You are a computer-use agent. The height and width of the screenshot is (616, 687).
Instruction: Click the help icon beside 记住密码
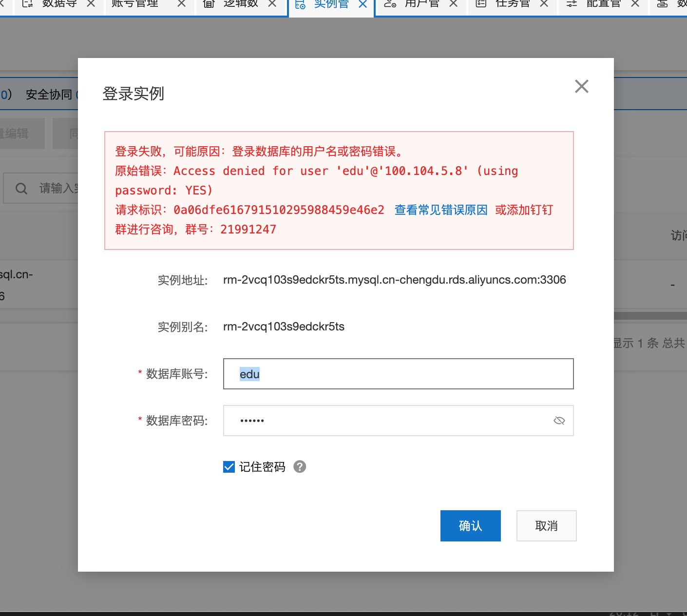click(300, 467)
